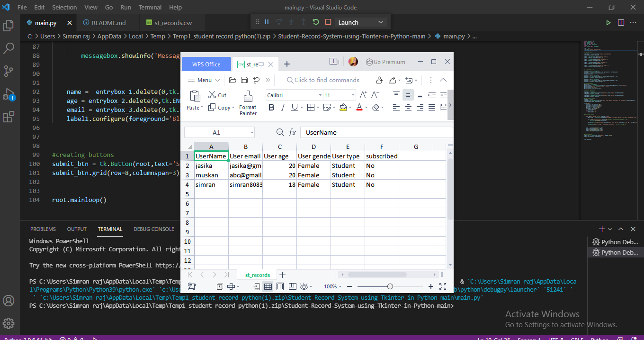Expand the Copy options arrow
The width and height of the screenshot is (644, 340).
[x=233, y=108]
